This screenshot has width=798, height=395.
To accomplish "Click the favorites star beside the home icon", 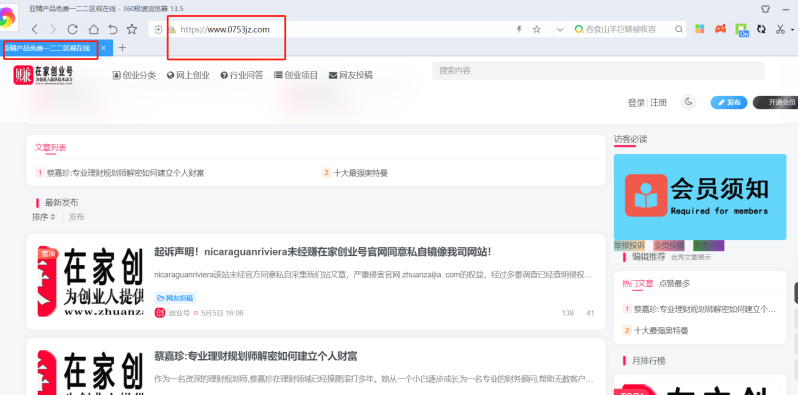I will coord(132,30).
